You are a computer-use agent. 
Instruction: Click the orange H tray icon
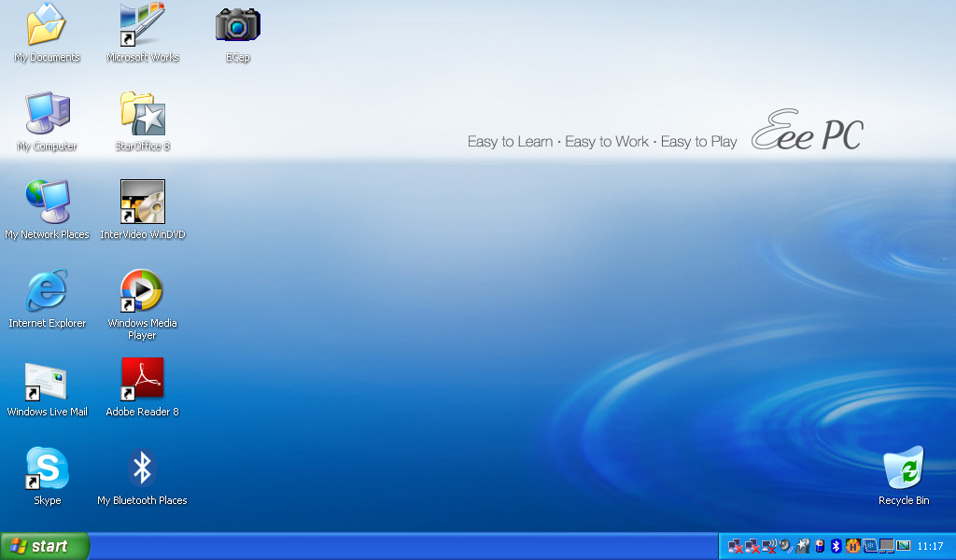pos(853,546)
